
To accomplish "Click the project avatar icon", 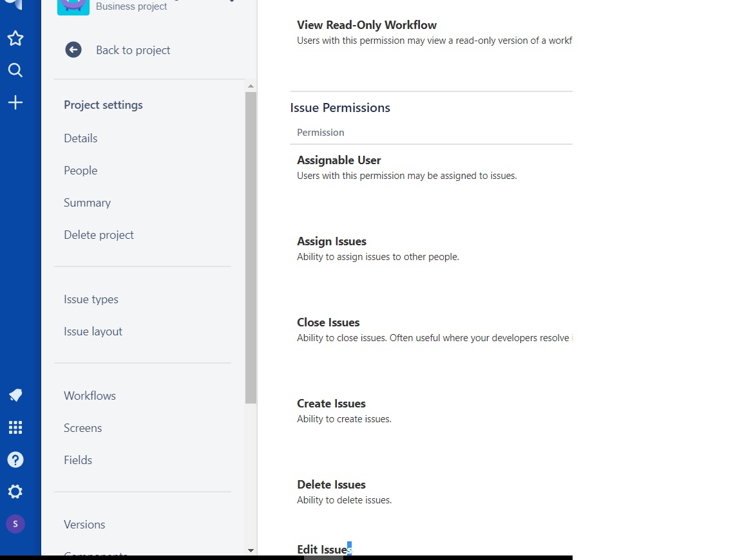I will [73, 6].
